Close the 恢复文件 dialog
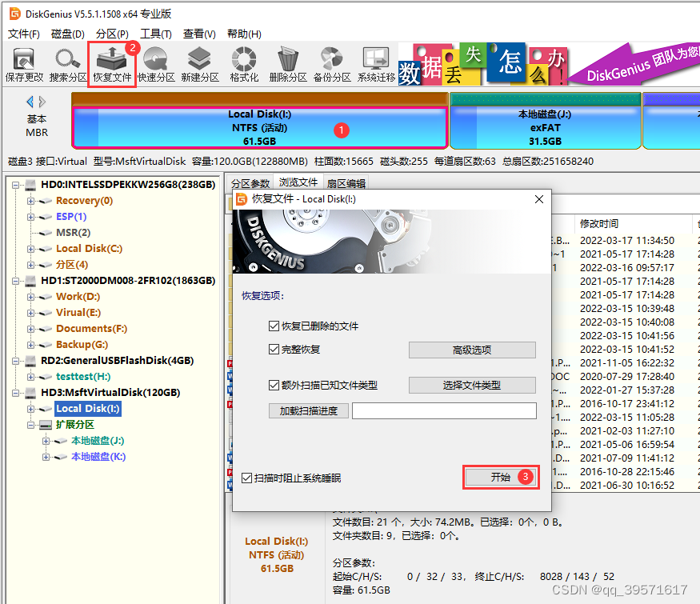Viewport: 700px width, 604px height. click(x=539, y=199)
